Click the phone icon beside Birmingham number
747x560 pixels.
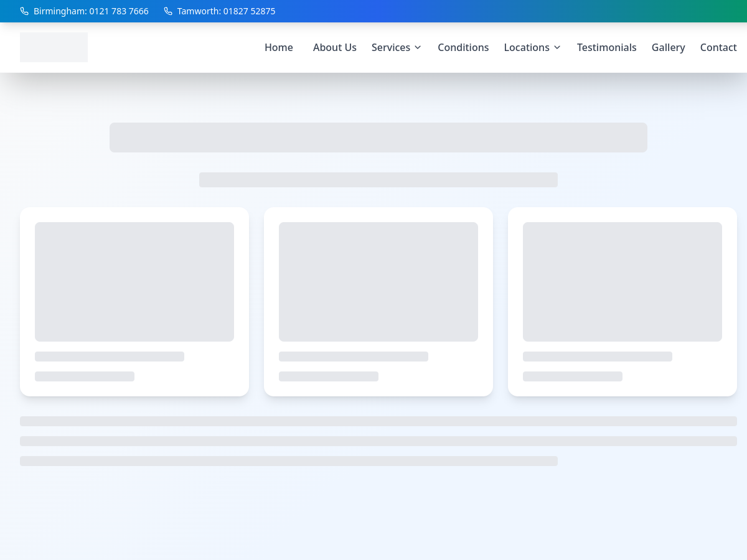point(24,11)
